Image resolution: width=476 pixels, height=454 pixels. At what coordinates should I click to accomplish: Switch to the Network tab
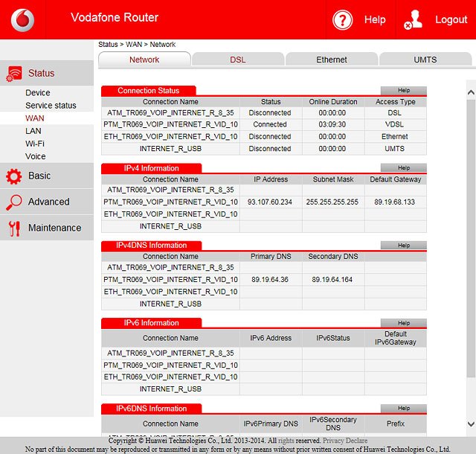[144, 60]
